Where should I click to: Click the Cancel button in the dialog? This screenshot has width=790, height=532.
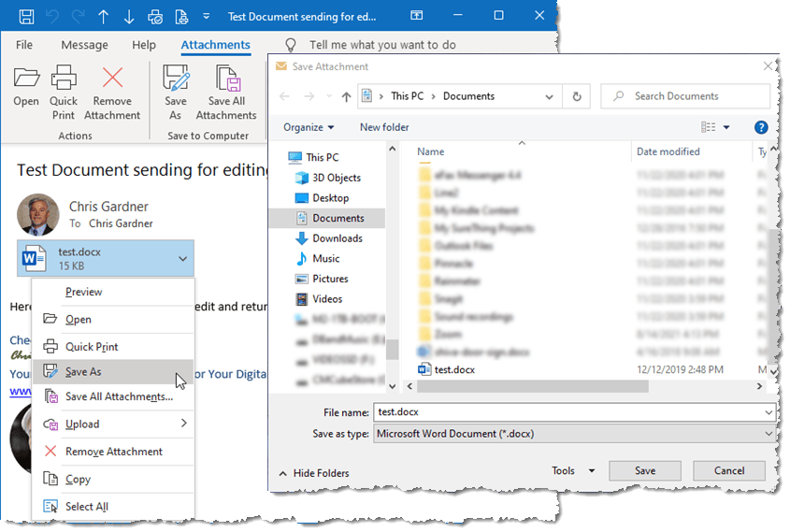coord(729,471)
